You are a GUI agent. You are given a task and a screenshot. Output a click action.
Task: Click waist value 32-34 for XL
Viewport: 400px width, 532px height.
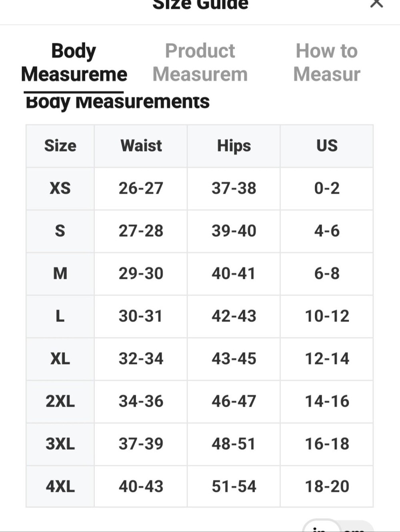(x=141, y=358)
